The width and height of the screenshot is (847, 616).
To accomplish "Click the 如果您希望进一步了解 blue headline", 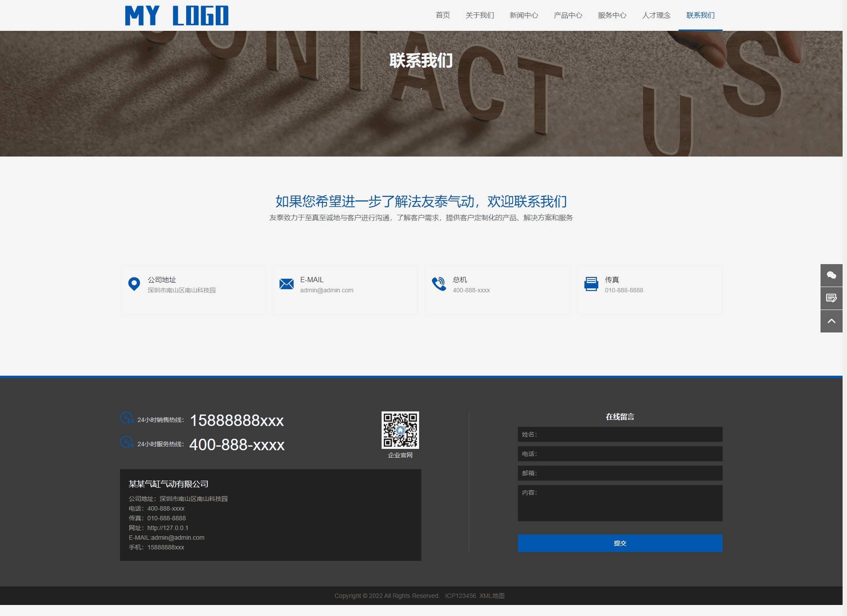I will tap(421, 202).
